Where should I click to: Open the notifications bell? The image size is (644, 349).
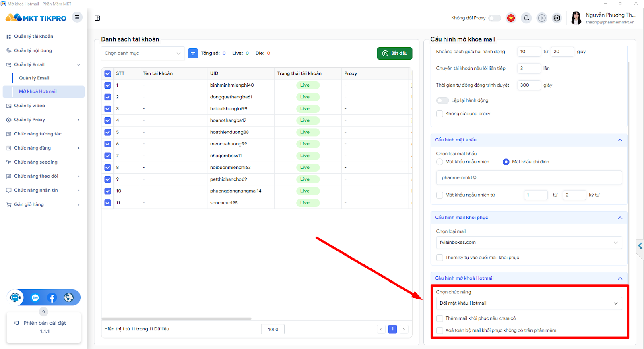pos(526,18)
